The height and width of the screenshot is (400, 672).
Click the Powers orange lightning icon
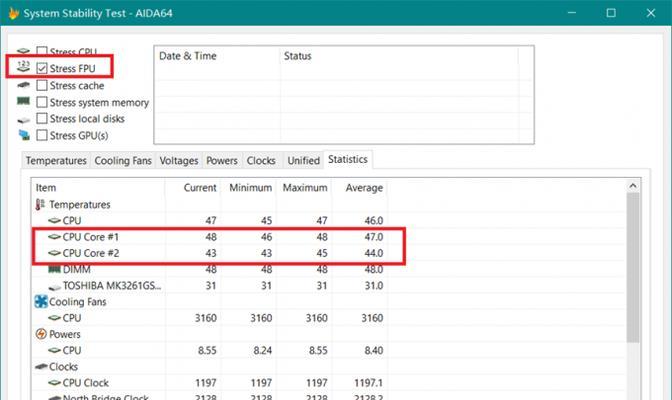[41, 334]
